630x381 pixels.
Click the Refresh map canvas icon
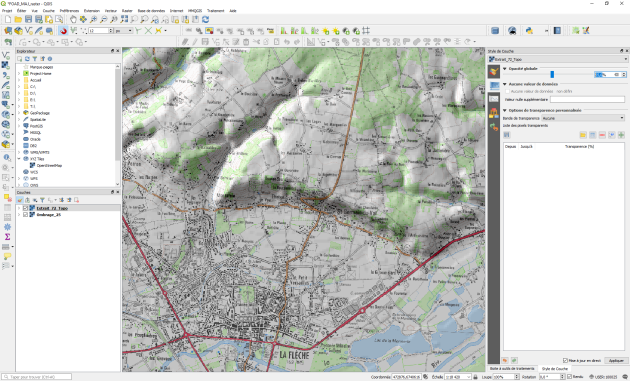coord(205,19)
